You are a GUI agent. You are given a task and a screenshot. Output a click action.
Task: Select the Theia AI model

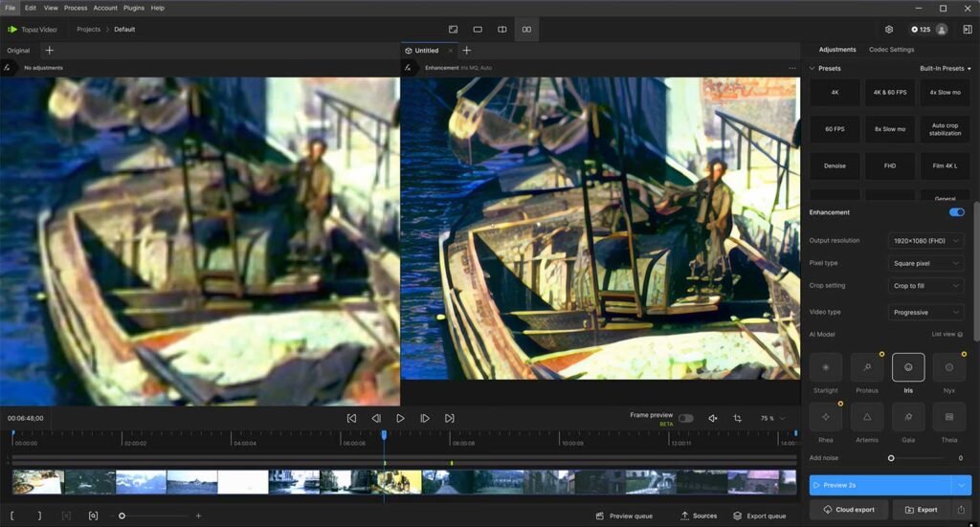948,418
